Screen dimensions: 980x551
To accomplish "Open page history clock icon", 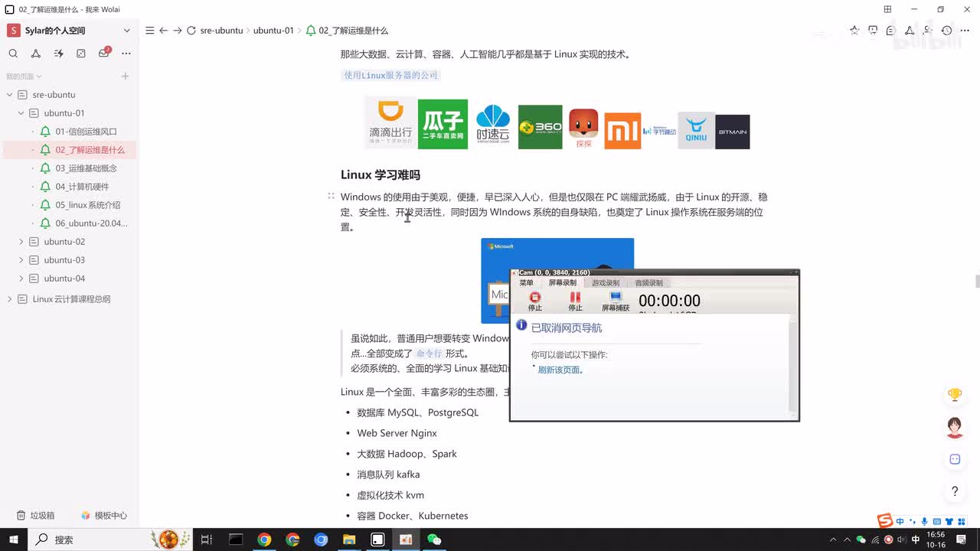I will click(947, 31).
